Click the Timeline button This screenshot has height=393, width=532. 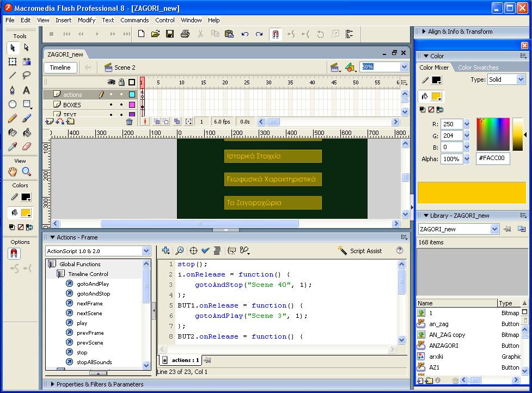click(60, 67)
